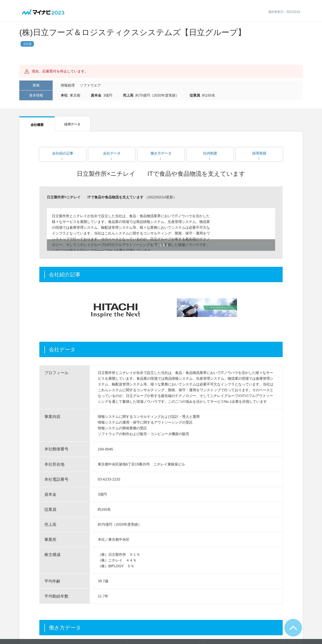The image size is (322, 644).
Task: Click the 情報処理 industry text
Action: pyautogui.click(x=68, y=85)
